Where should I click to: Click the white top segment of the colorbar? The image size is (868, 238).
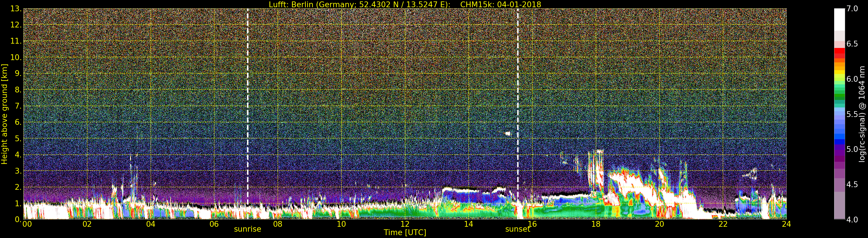pos(839,20)
